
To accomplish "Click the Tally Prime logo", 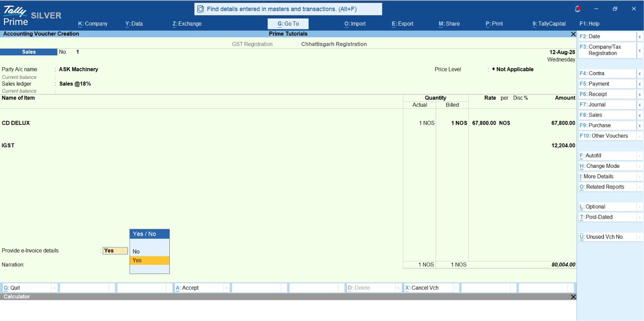I will coord(16,16).
